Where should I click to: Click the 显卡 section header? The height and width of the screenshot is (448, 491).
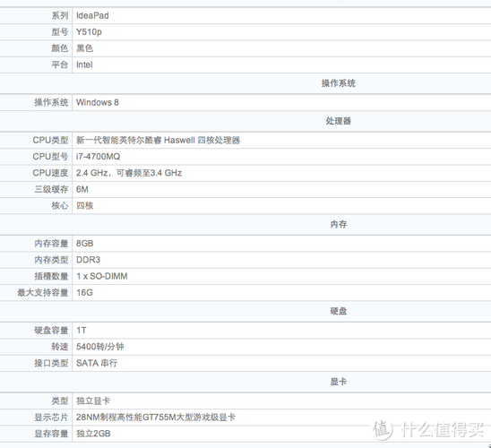click(338, 382)
